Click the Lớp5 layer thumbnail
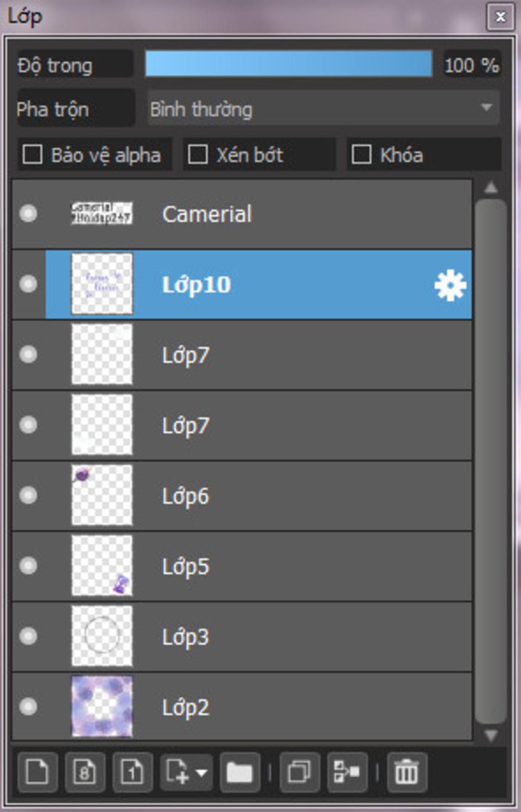 (102, 565)
